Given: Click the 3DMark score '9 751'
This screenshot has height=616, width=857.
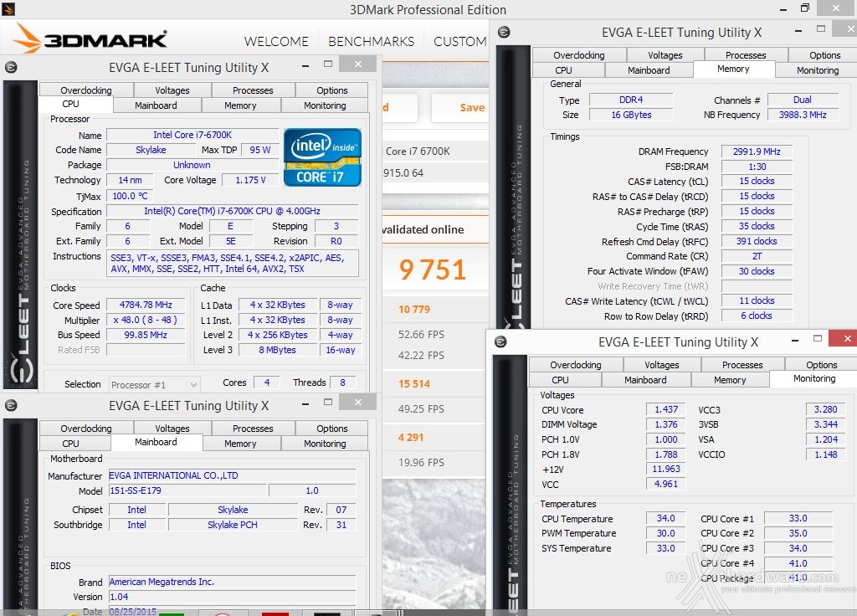Looking at the screenshot, I should point(433,269).
